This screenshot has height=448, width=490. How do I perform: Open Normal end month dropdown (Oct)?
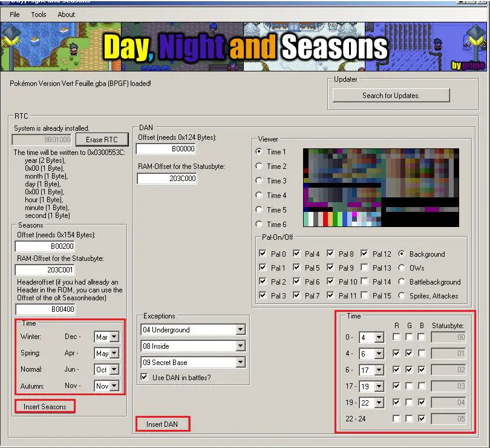(114, 369)
